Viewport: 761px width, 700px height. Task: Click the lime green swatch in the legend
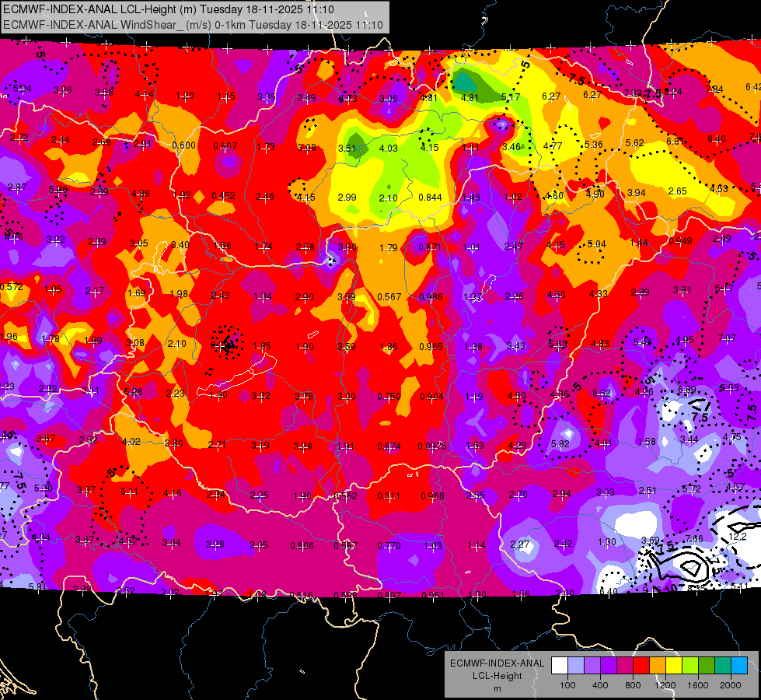pyautogui.click(x=690, y=666)
